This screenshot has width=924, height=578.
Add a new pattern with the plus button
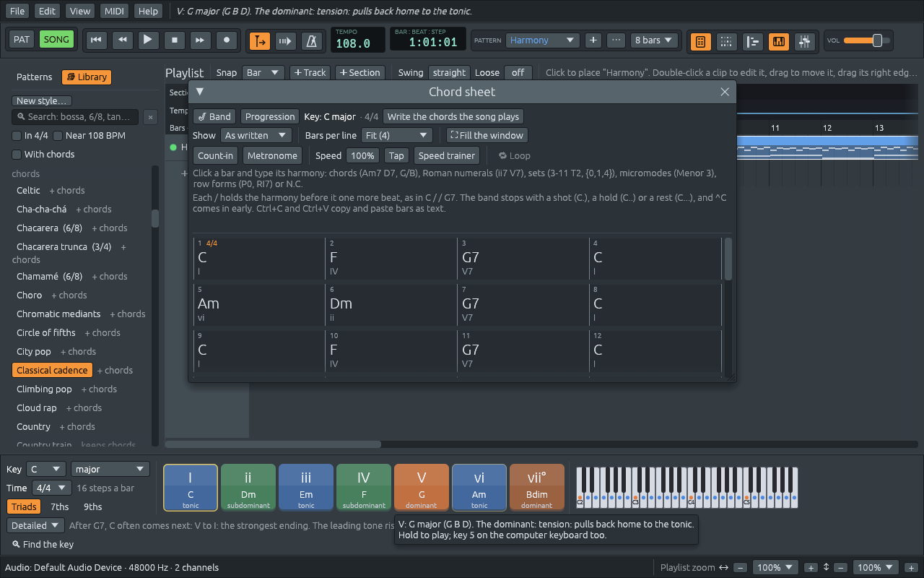pos(593,40)
